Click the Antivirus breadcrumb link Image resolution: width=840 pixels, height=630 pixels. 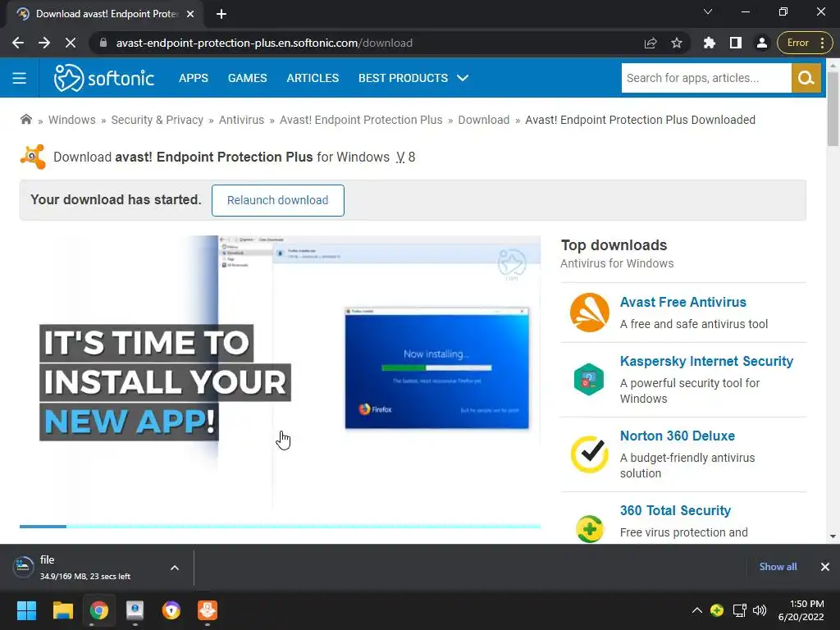pos(242,120)
